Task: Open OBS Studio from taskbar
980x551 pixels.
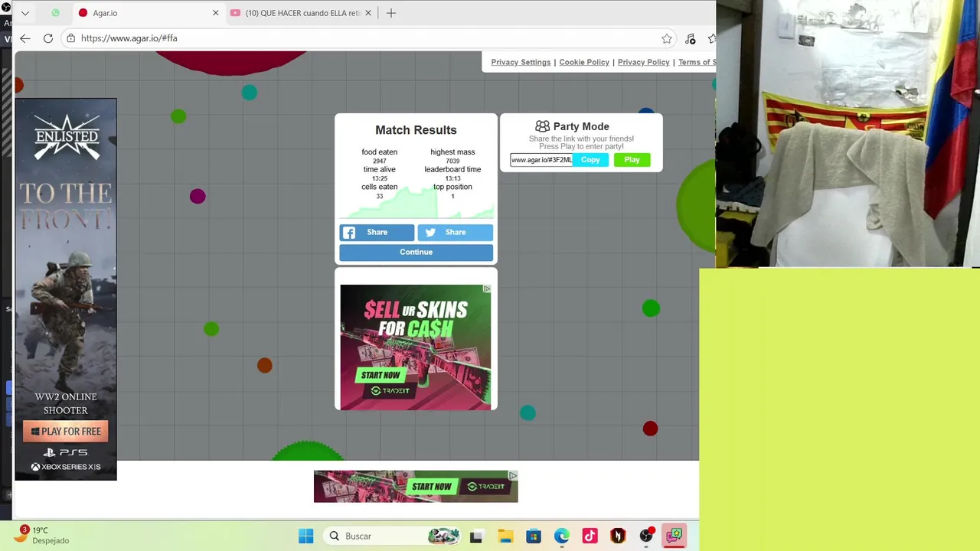Action: point(646,536)
